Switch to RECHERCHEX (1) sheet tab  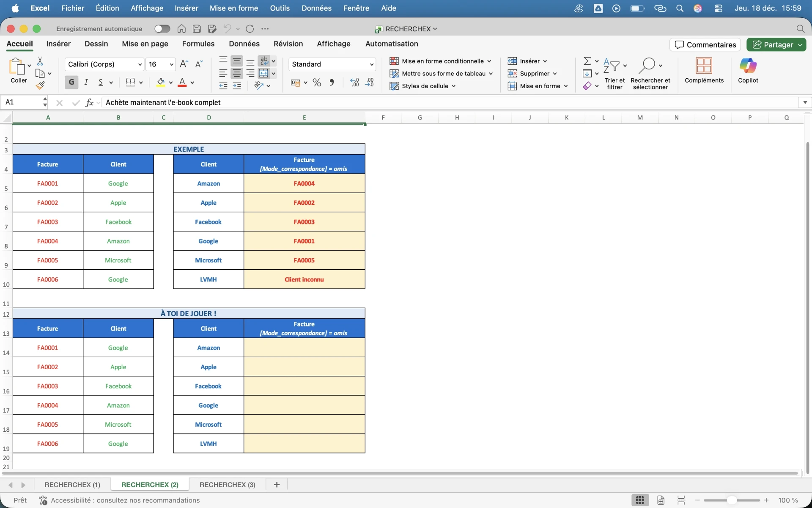[72, 485]
